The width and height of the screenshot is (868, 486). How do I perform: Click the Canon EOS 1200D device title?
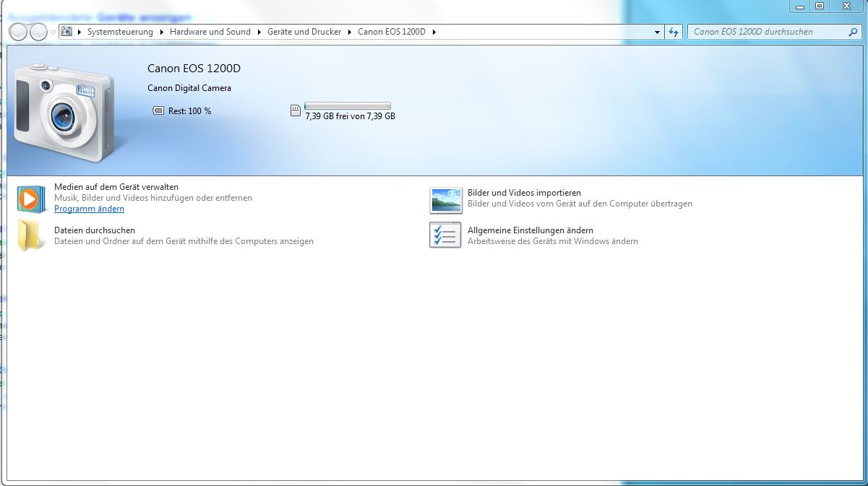194,69
